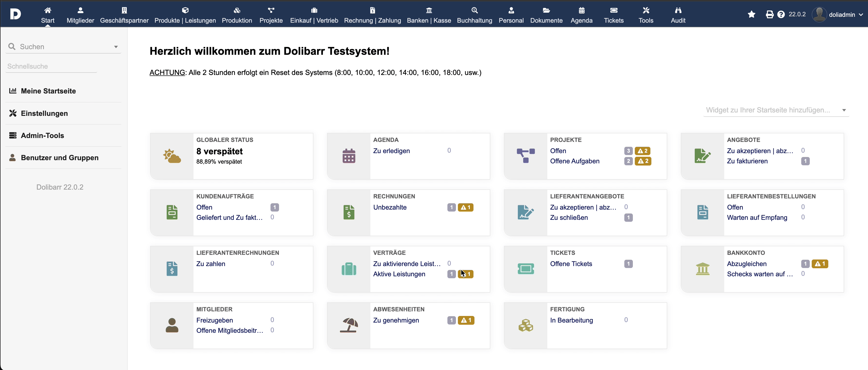Click the Bankkonto bank building icon
868x370 pixels.
click(x=703, y=269)
